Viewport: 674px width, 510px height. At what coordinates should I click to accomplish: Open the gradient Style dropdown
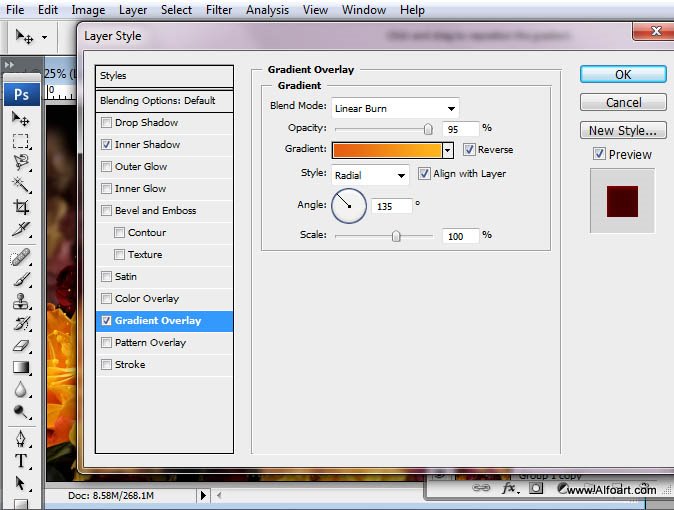370,175
